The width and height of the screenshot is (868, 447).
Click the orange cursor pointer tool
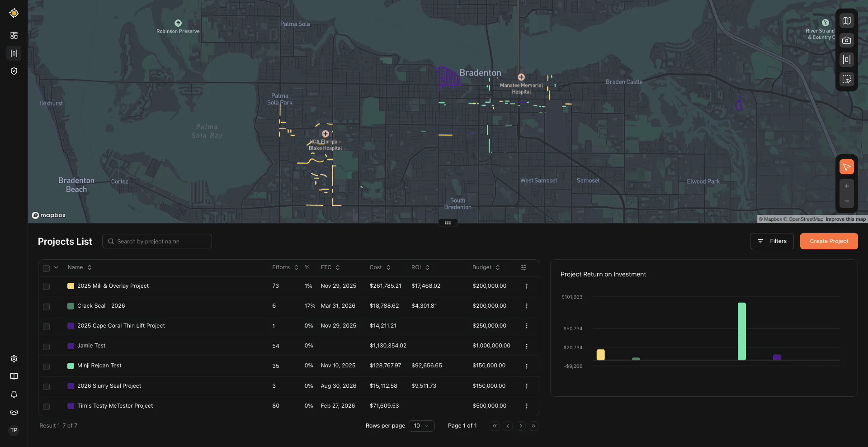[846, 167]
